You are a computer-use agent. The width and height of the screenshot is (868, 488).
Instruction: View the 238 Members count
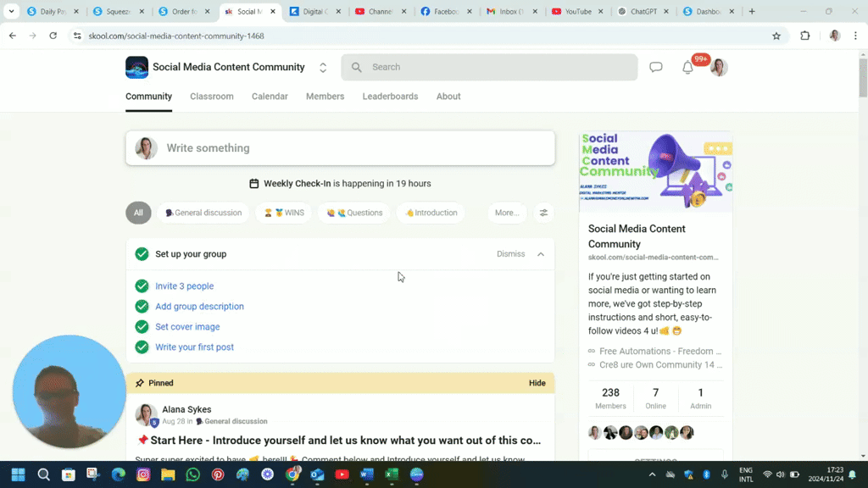click(x=610, y=398)
